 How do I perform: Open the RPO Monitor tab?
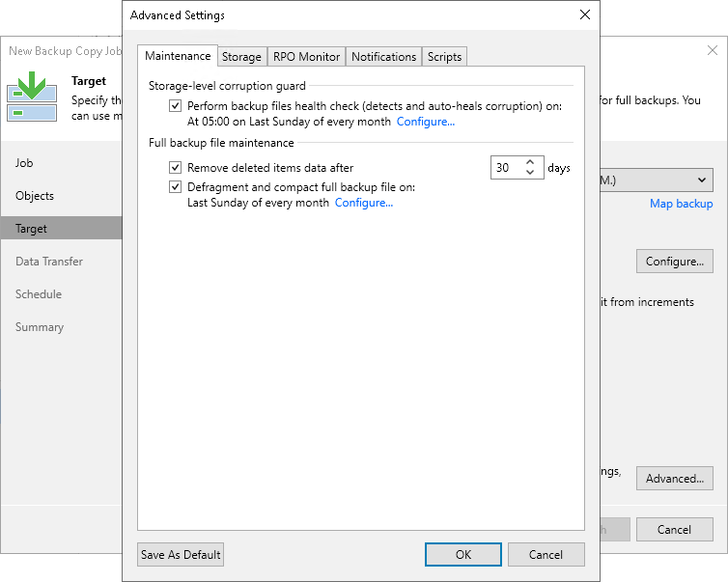306,57
